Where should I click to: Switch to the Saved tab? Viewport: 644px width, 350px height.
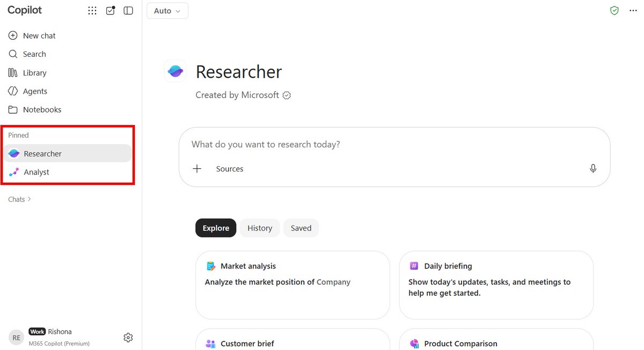(x=301, y=228)
